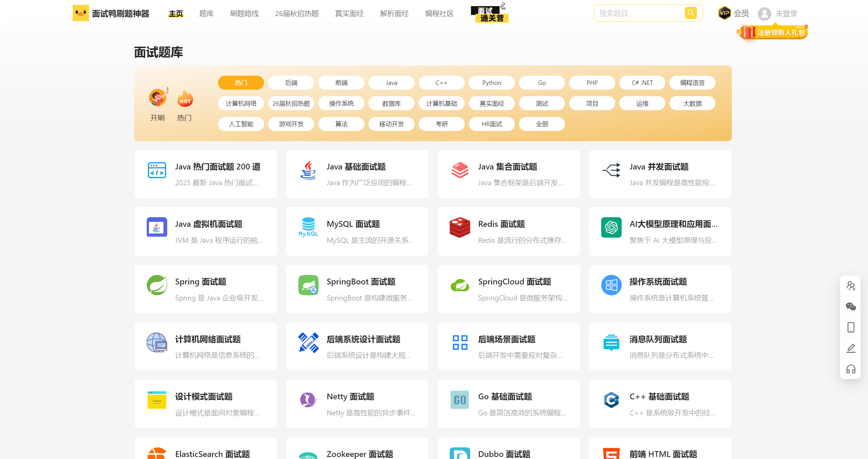This screenshot has height=459, width=868.
Task: Click the pencil edit icon in the sidebar
Action: 851,348
